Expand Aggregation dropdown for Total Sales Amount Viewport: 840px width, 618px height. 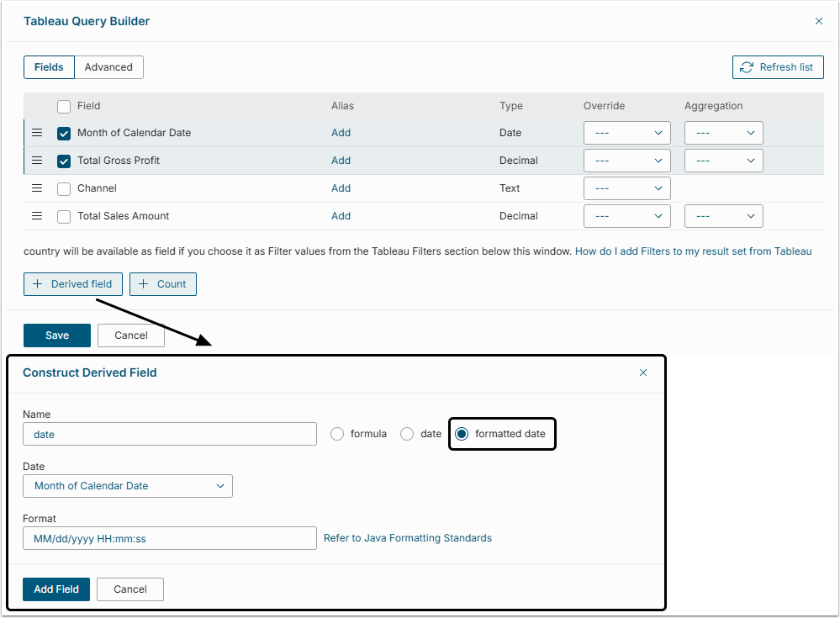[x=723, y=216]
